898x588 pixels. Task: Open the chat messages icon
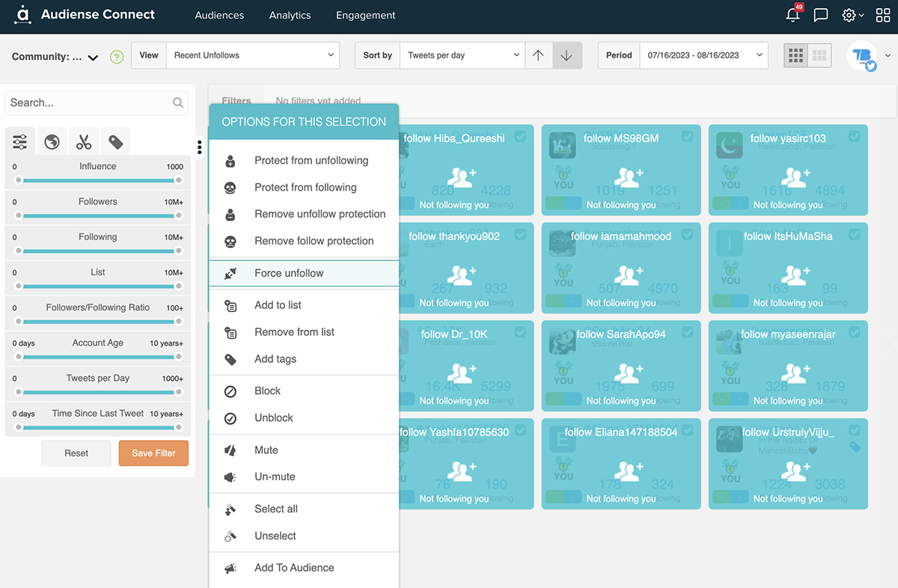pos(821,15)
